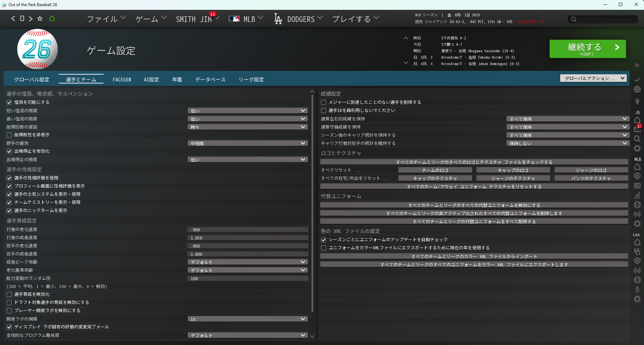Click the lightbulb icon in right sidebar

[x=637, y=101]
